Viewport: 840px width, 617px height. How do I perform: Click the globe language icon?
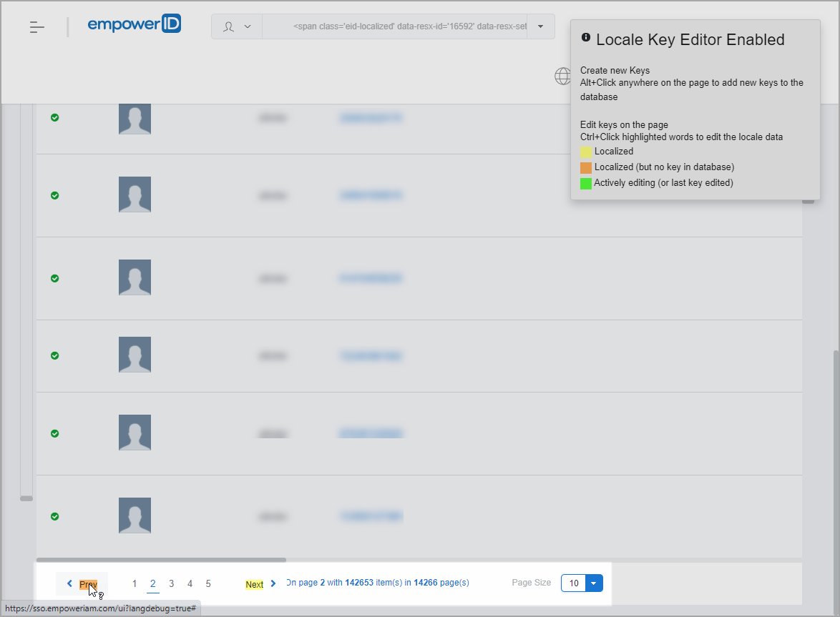coord(563,76)
